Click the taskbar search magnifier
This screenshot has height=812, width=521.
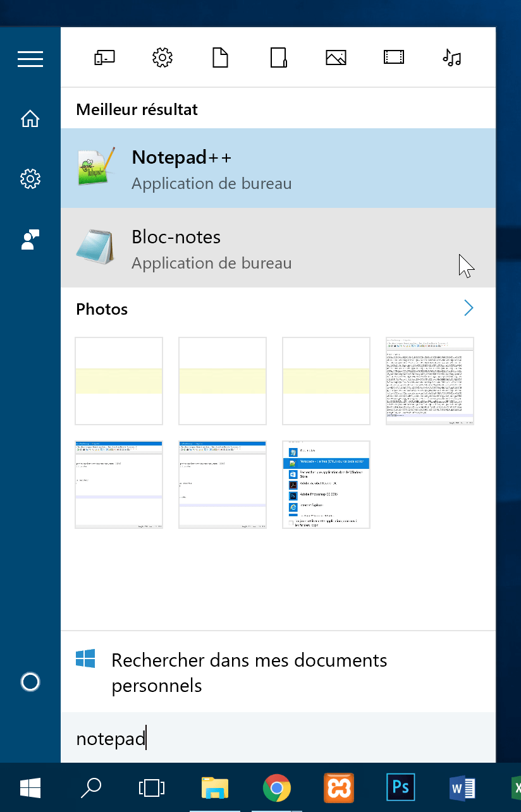pyautogui.click(x=91, y=787)
